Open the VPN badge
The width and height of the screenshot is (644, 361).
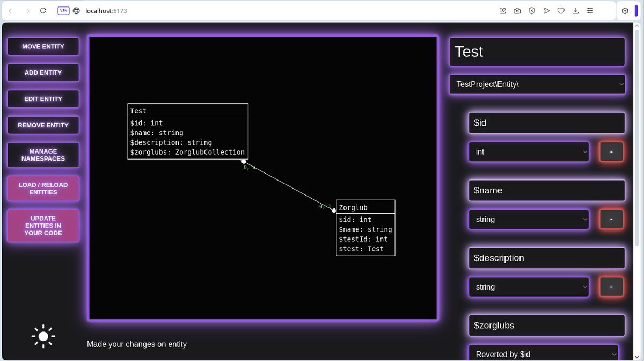63,11
